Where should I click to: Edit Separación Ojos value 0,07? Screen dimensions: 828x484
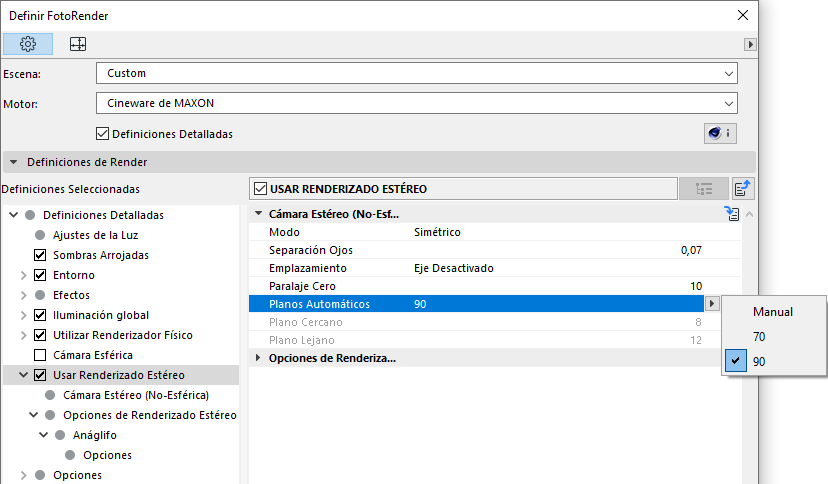tap(691, 250)
